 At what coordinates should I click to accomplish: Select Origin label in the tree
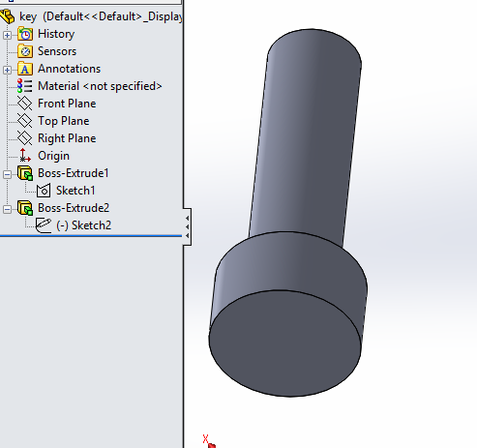[x=53, y=156]
